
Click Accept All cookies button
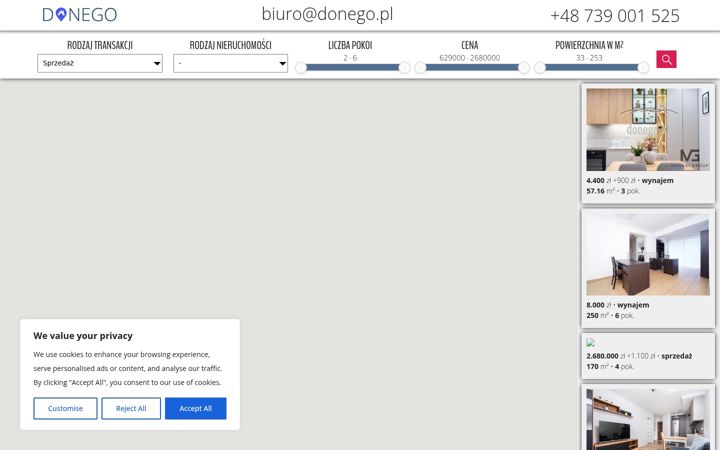(196, 408)
